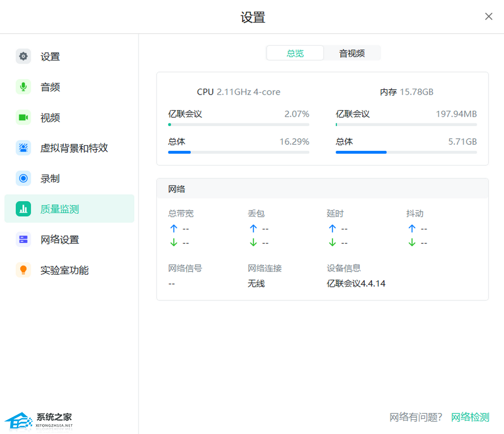Click the green camera icon for 视频
The height and width of the screenshot is (434, 504).
23,117
